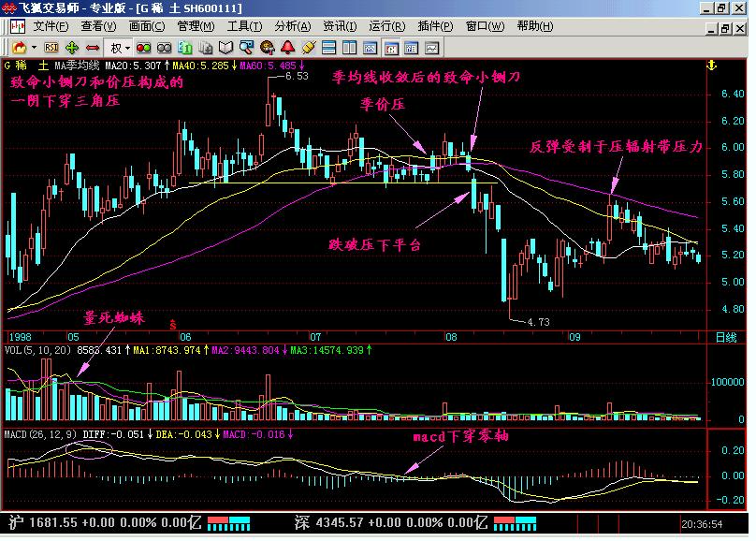
Task: Open the 画面(C) menu
Action: click(147, 26)
